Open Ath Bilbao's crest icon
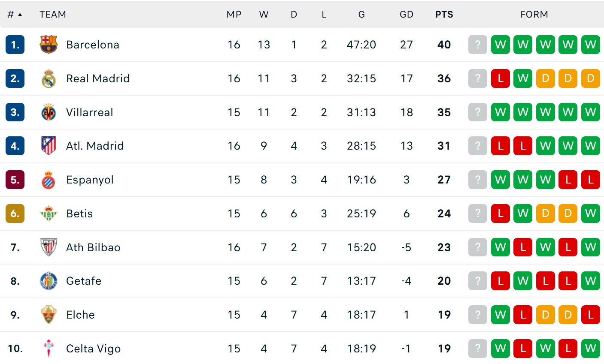The width and height of the screenshot is (604, 364). [49, 247]
